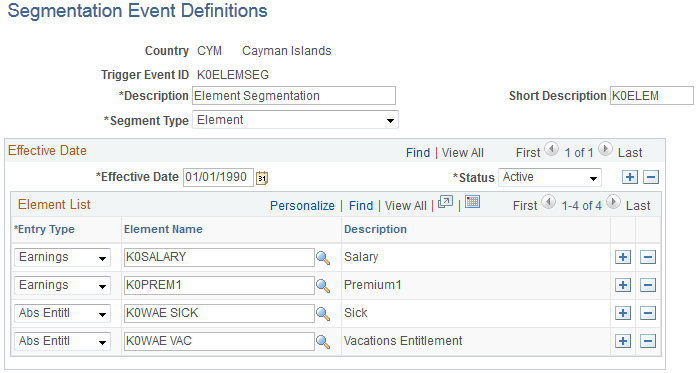Click Find link in Effective Date header
This screenshot has width=697, height=373.
tap(418, 153)
